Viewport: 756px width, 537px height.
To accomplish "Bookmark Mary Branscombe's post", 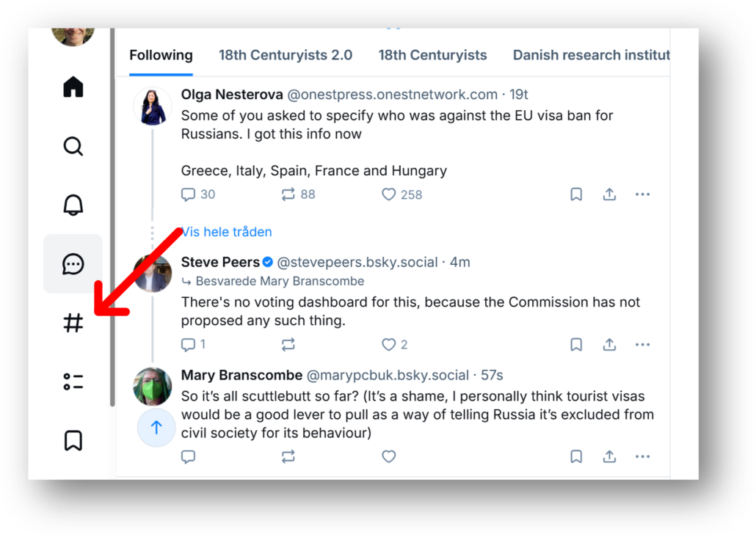I will [x=576, y=456].
